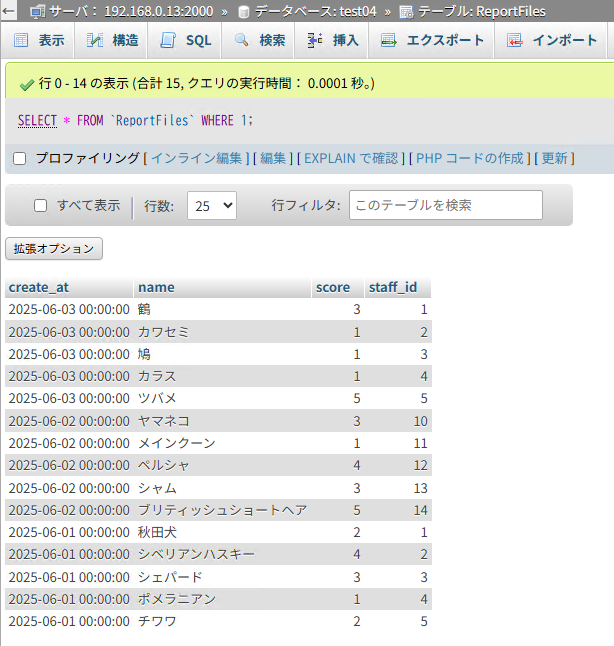Screen dimensions: 614x646
Task: Click the メインクーン name cell
Action: 222,443
